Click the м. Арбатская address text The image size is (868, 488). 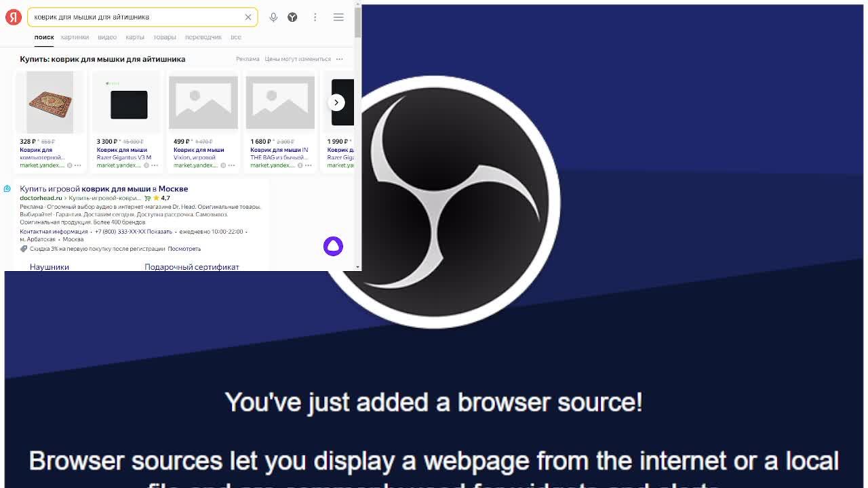[37, 239]
